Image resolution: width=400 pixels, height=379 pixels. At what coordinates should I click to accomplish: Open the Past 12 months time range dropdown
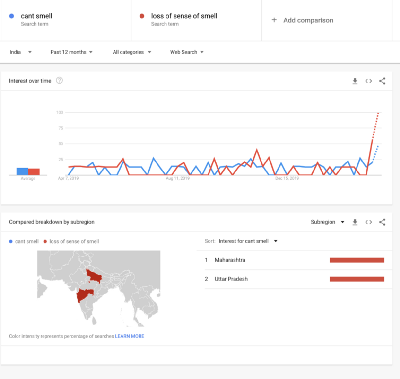71,52
